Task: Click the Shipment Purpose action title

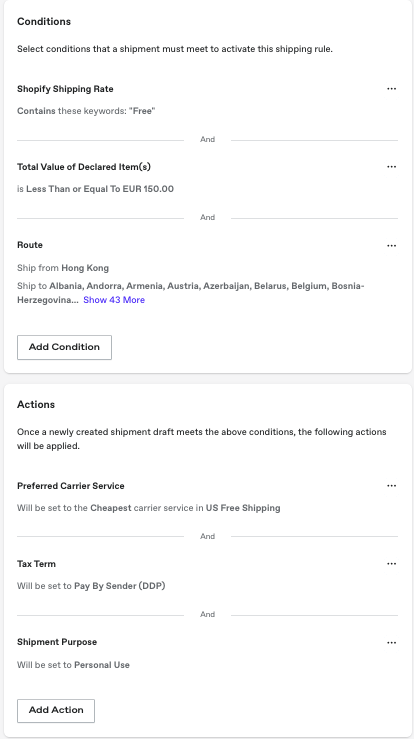Action: tap(57, 642)
